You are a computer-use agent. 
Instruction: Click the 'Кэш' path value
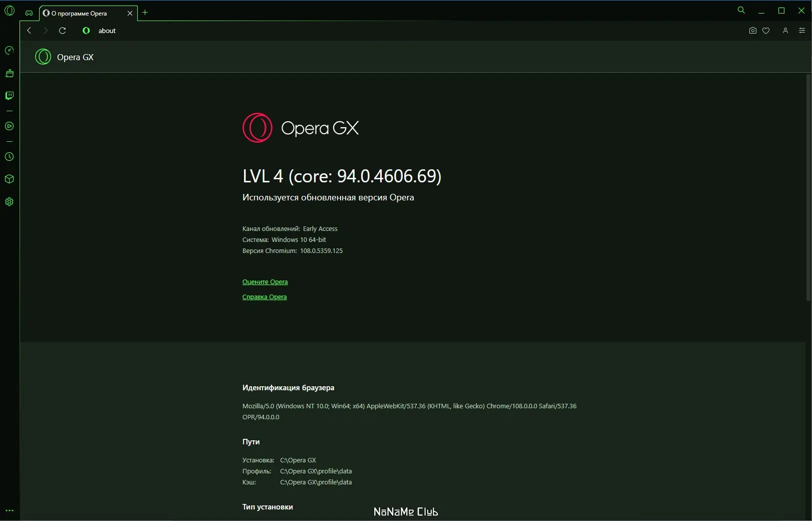click(x=316, y=482)
